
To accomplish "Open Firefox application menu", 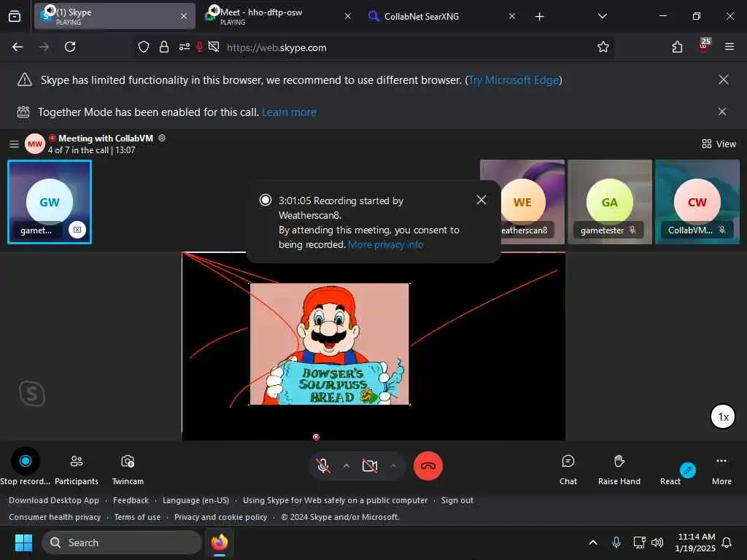I will [x=729, y=47].
